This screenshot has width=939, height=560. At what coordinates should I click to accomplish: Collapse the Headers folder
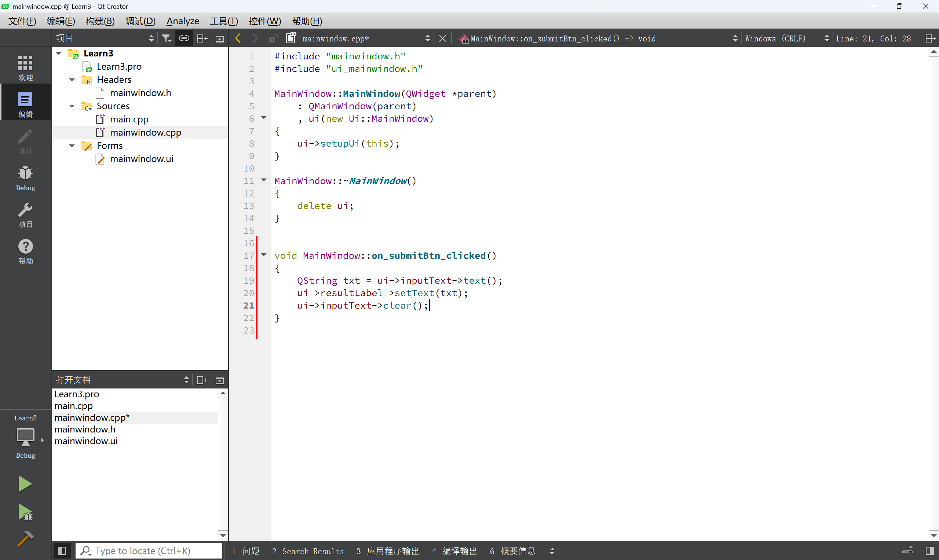(72, 80)
